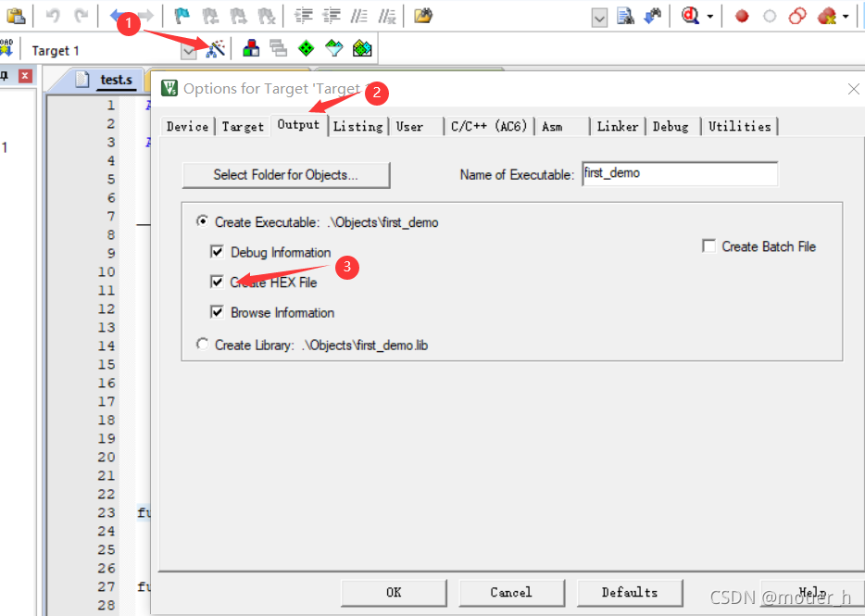Select the Output tab

point(298,125)
